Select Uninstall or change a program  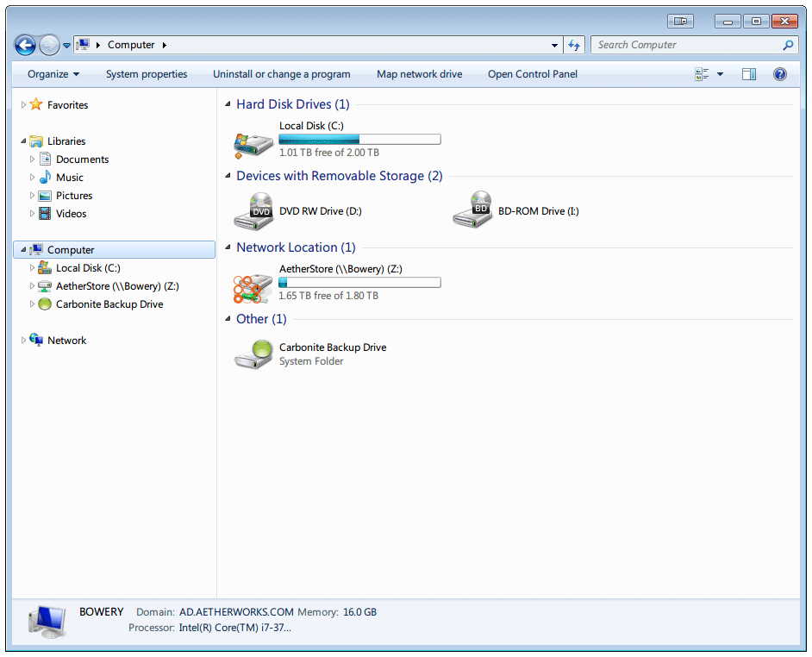[282, 74]
